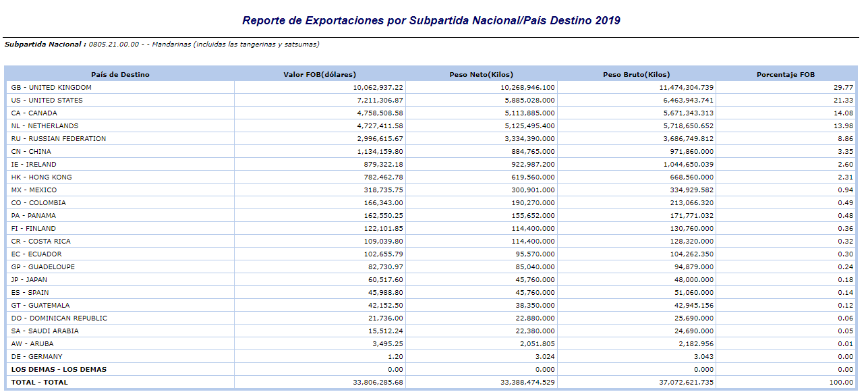Select the GB - UNITED KINGDOM row
Viewport: 868px width, 392px height.
(432, 88)
